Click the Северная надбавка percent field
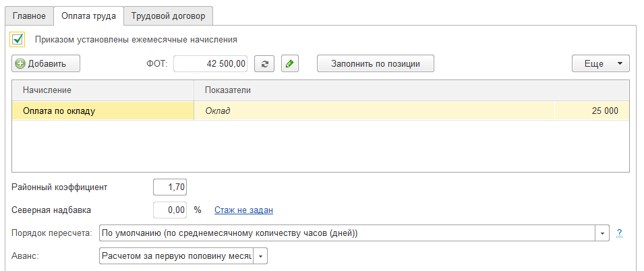644x271 pixels. tap(169, 210)
